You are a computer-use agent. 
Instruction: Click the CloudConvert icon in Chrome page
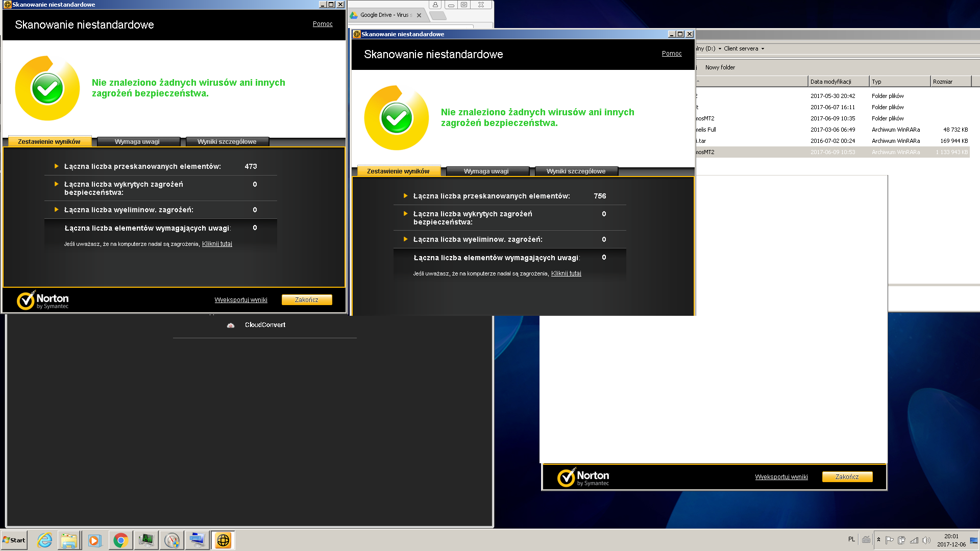[x=231, y=325]
